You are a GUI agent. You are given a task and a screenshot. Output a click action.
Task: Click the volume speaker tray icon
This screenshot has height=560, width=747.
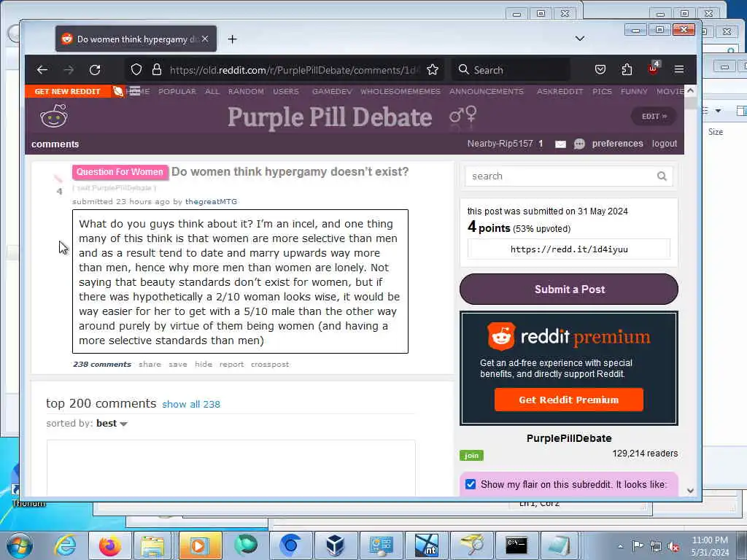pyautogui.click(x=673, y=547)
